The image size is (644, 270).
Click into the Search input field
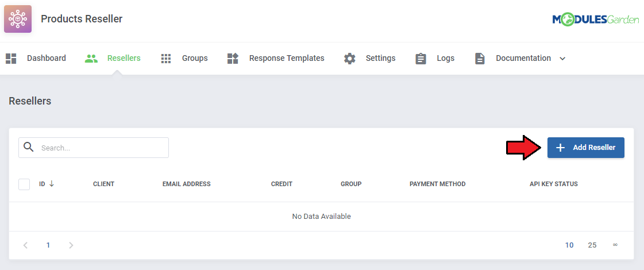[x=94, y=148]
